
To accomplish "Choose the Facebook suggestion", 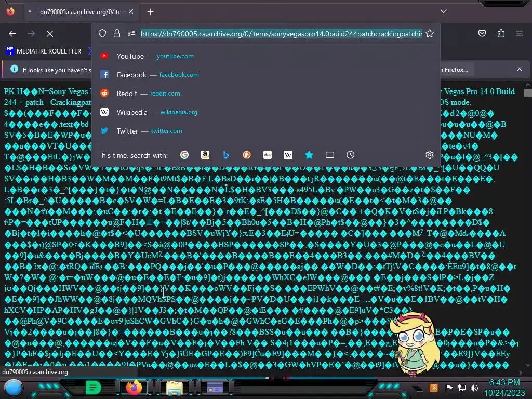I will coord(267,75).
